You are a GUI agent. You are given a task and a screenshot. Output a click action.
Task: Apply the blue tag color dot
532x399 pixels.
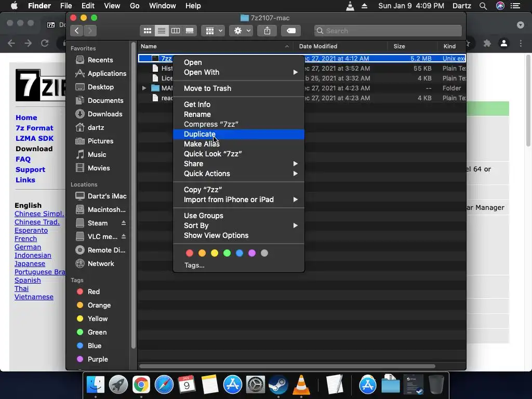click(240, 253)
